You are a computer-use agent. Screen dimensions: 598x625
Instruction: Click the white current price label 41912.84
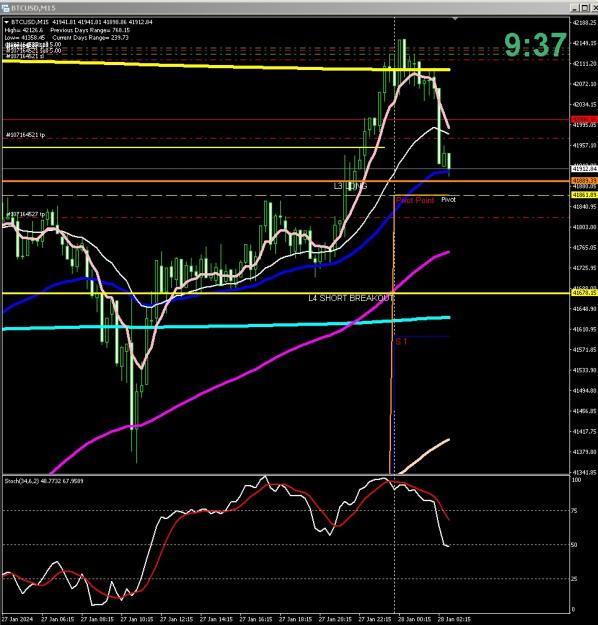(x=584, y=169)
